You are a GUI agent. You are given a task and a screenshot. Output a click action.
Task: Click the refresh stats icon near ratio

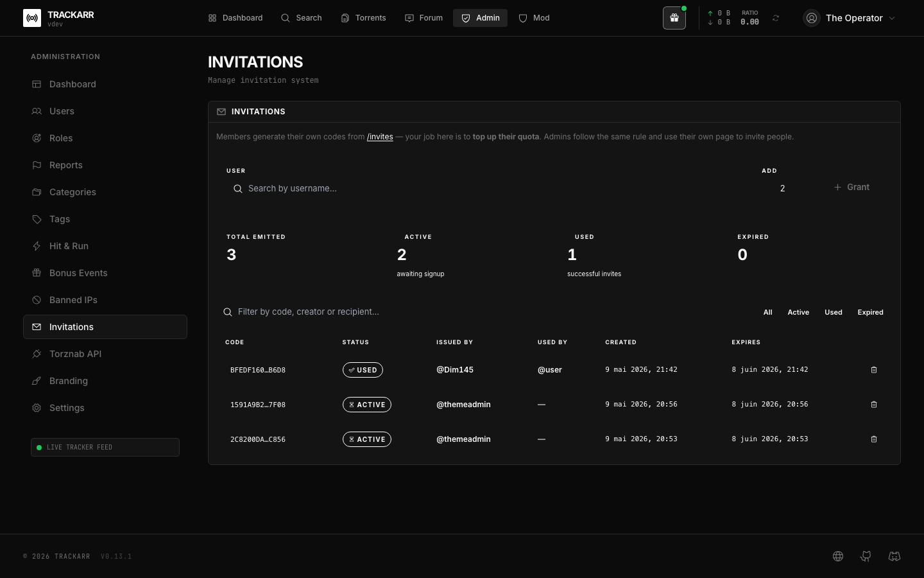pos(776,18)
